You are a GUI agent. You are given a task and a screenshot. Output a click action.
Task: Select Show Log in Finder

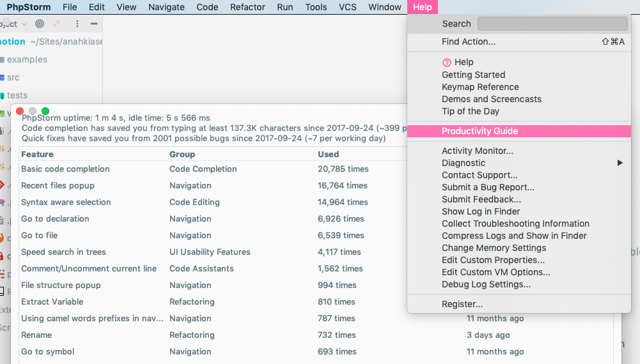click(x=519, y=211)
